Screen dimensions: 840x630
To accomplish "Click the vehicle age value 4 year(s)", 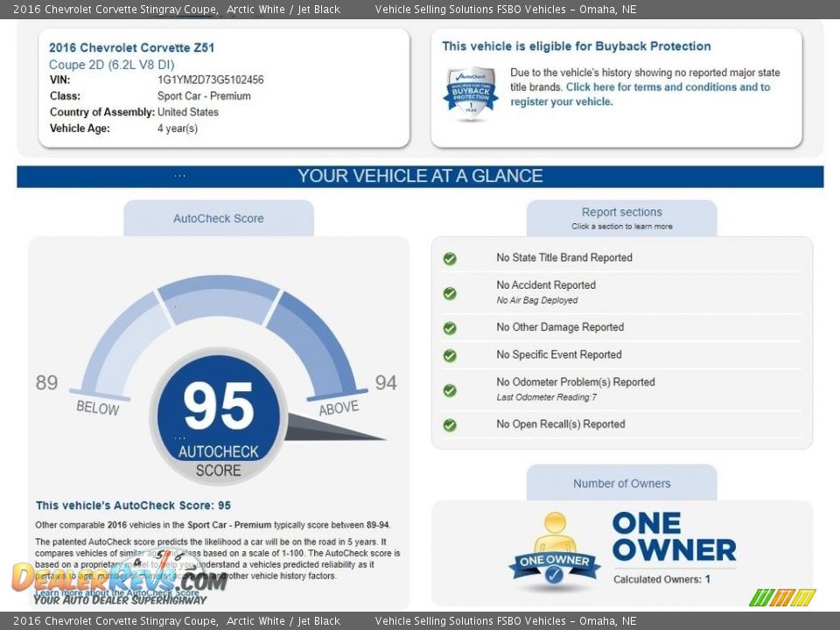I will pyautogui.click(x=178, y=129).
